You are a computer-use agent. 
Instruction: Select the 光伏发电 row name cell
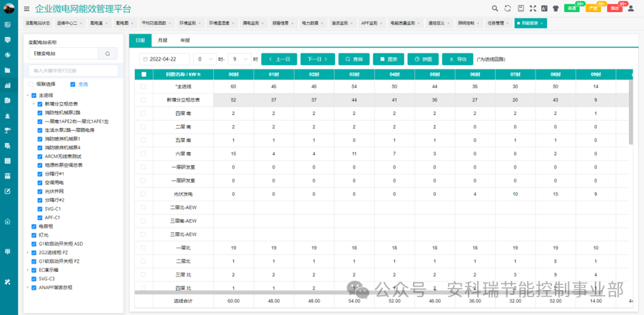coord(183,194)
